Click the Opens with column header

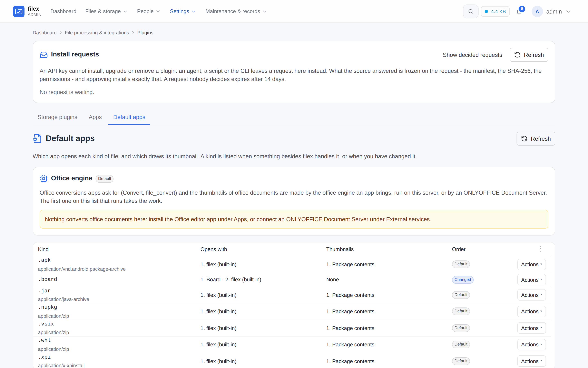click(x=214, y=249)
